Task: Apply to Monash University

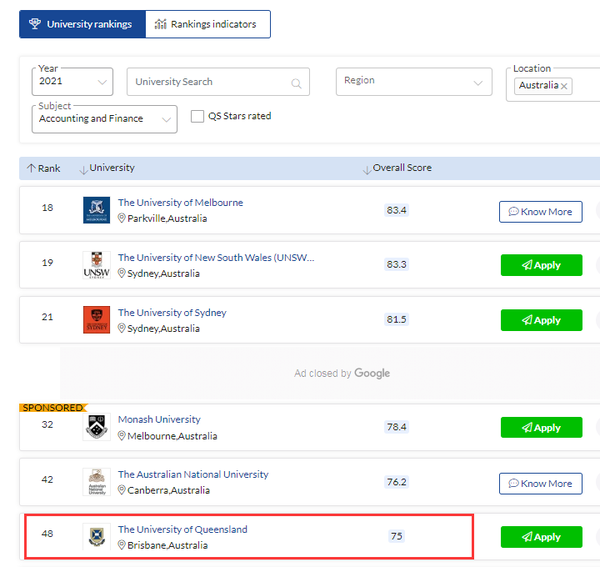Action: [x=541, y=427]
